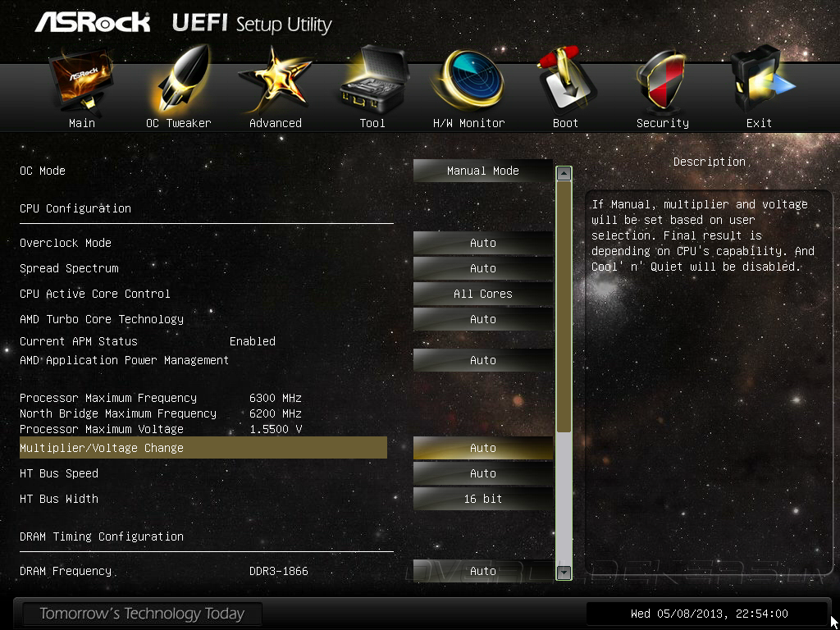Select the AMD Turbo Core Technology label
840x630 pixels.
click(x=102, y=319)
